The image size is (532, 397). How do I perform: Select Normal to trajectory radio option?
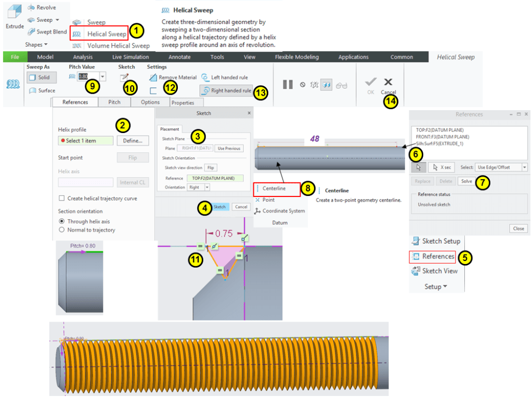62,230
